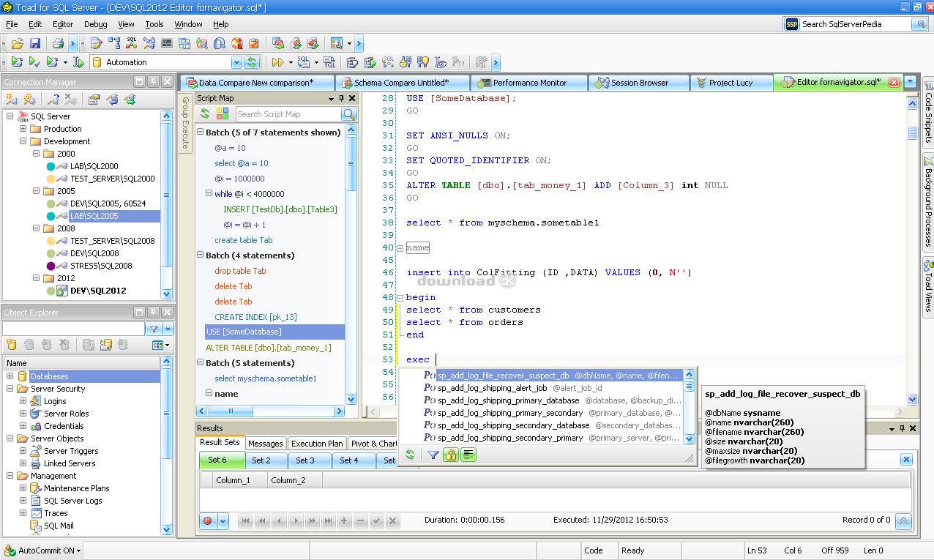Select the Messages tab in Results

pyautogui.click(x=266, y=443)
